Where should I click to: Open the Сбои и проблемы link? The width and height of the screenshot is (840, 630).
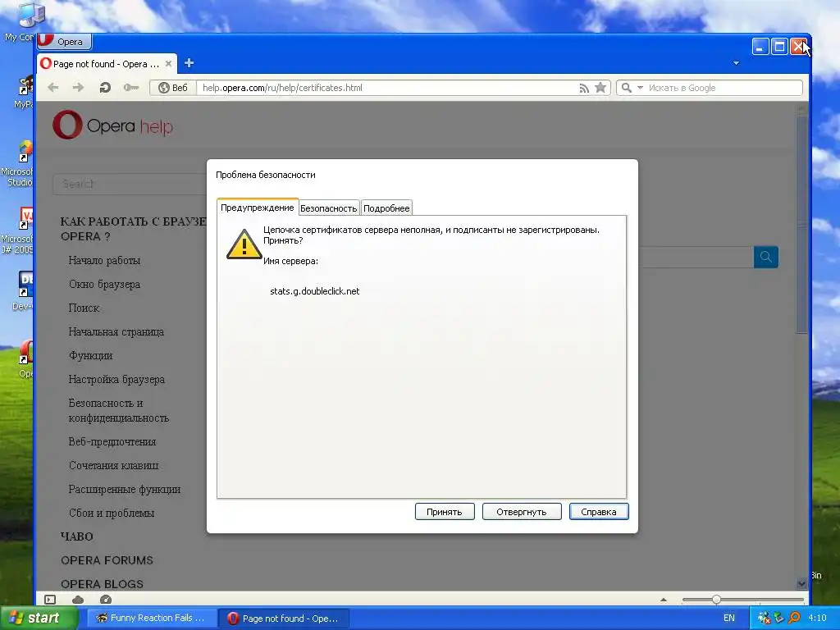112,513
